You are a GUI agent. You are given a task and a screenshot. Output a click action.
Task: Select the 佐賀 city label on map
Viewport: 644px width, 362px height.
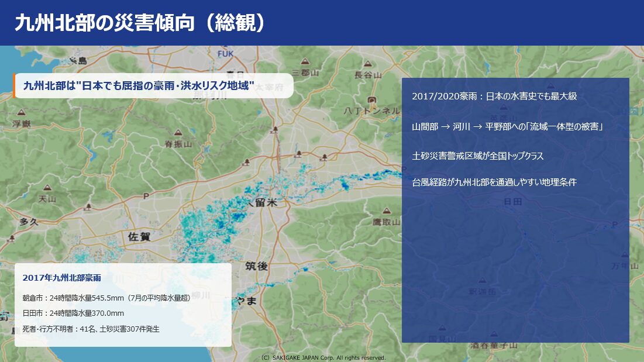point(139,236)
